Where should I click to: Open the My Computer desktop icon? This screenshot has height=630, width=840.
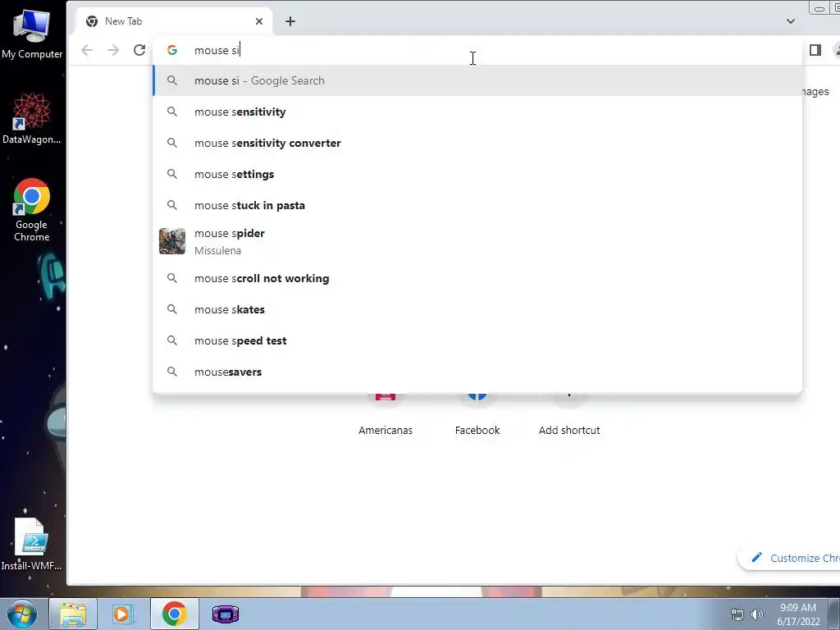coord(32,34)
